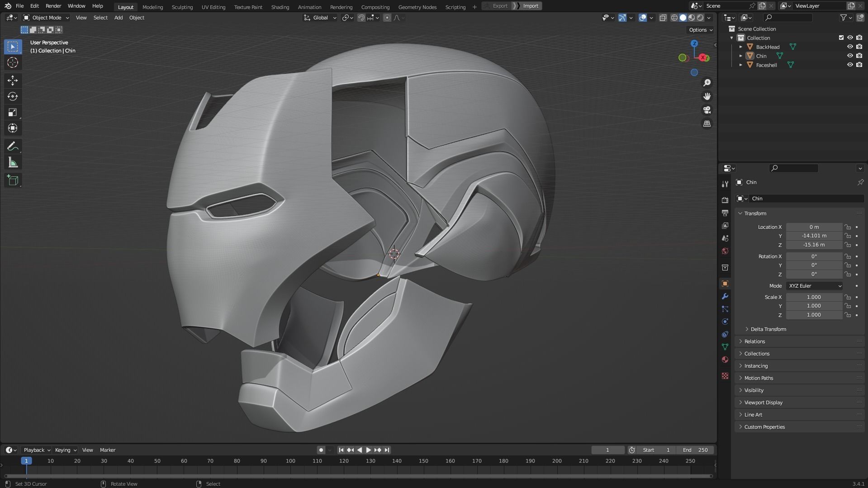Viewport: 868px width, 488px height.
Task: Toggle Faceshell viewport visibility eye
Action: (x=850, y=65)
